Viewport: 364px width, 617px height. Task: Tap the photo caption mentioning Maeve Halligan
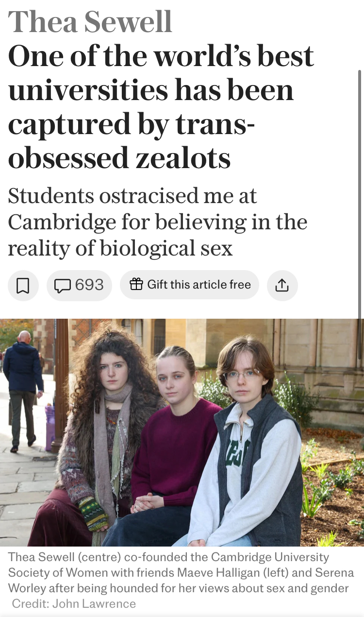(x=181, y=573)
